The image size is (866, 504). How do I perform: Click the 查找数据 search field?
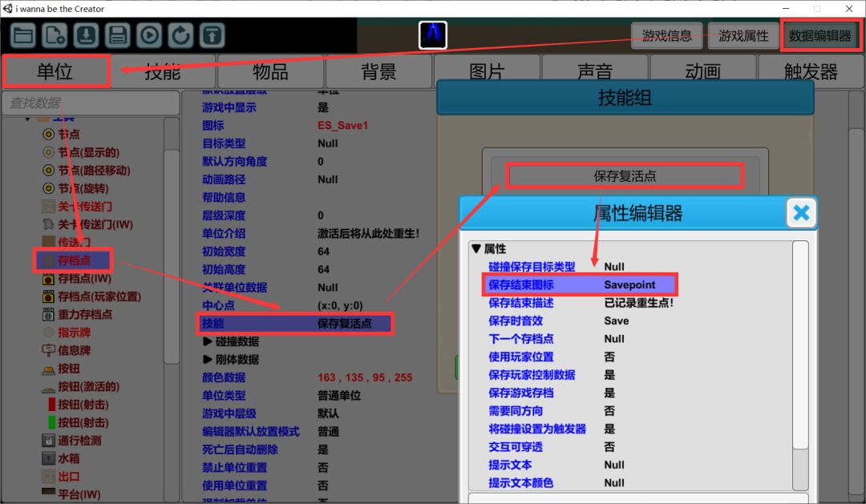pos(90,103)
